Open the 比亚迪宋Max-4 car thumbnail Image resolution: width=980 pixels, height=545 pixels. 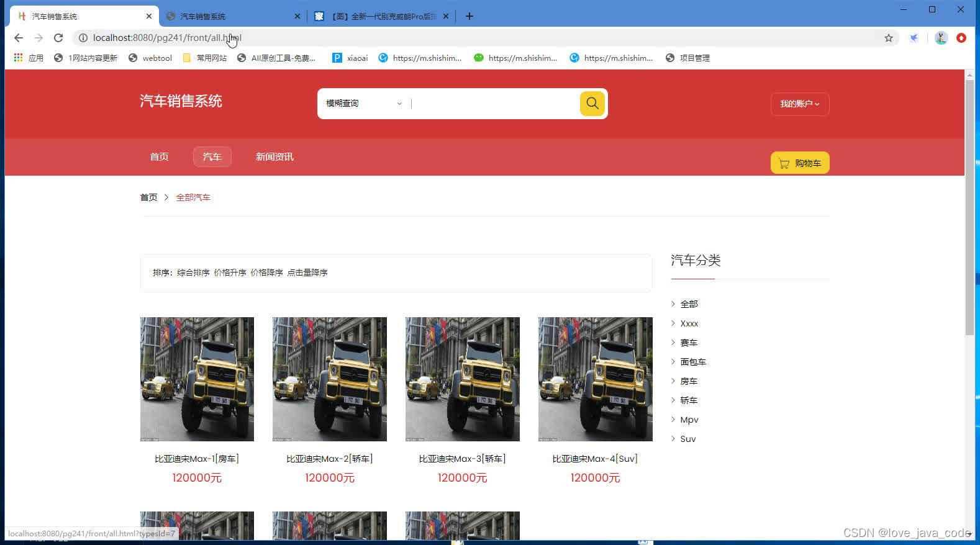(x=596, y=379)
